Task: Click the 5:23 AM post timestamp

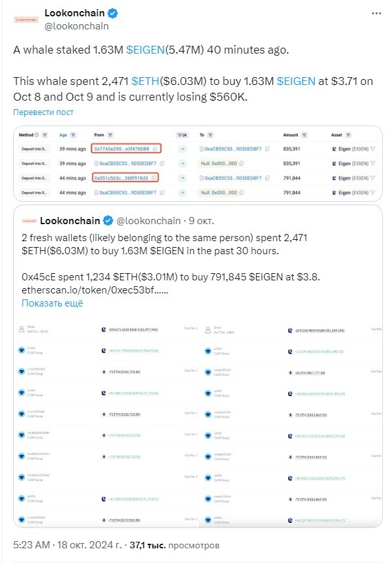Action: 31,545
